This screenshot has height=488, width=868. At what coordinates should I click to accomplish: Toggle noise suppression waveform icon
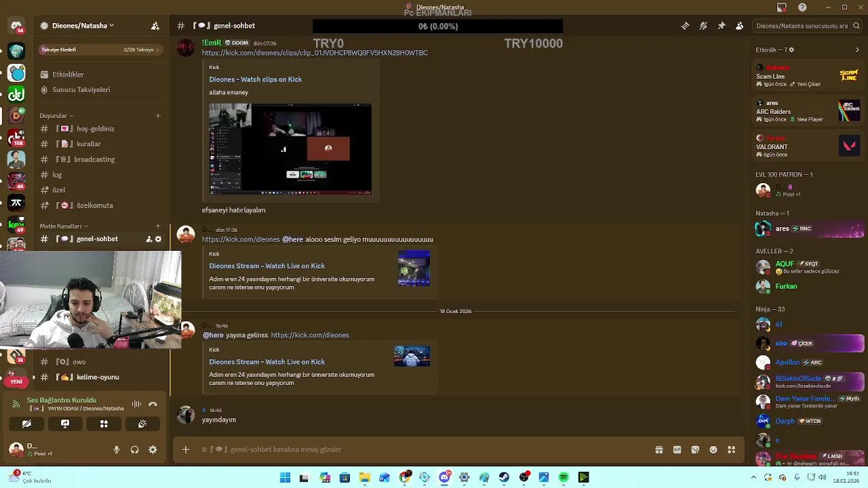136,404
